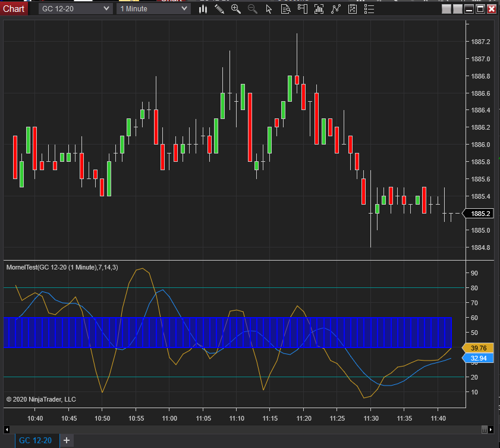Maximize the chart window
Viewport: 500px width, 448px height.
coord(480,9)
